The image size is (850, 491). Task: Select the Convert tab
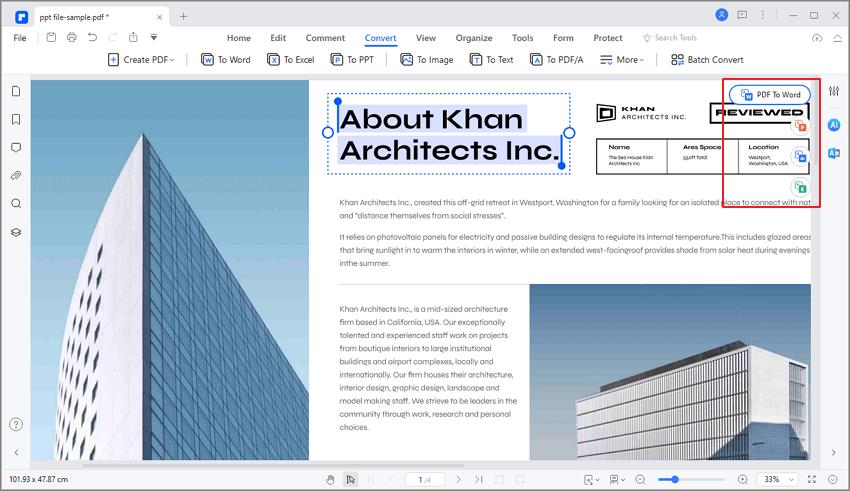[x=380, y=38]
